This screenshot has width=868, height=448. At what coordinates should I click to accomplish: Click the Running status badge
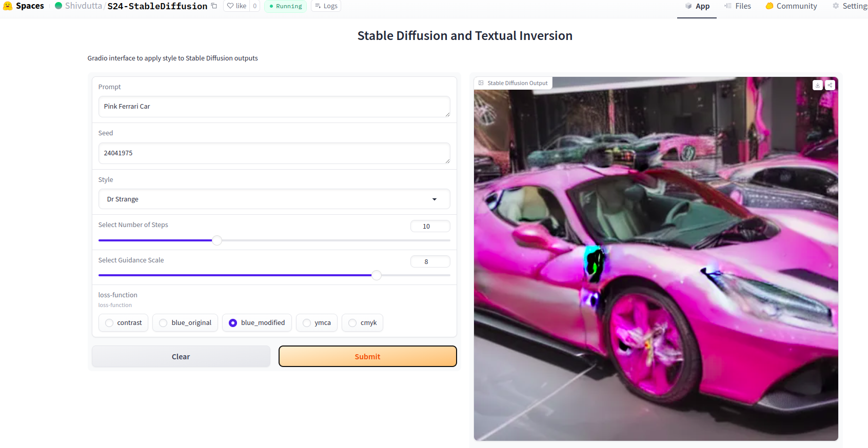pyautogui.click(x=285, y=6)
